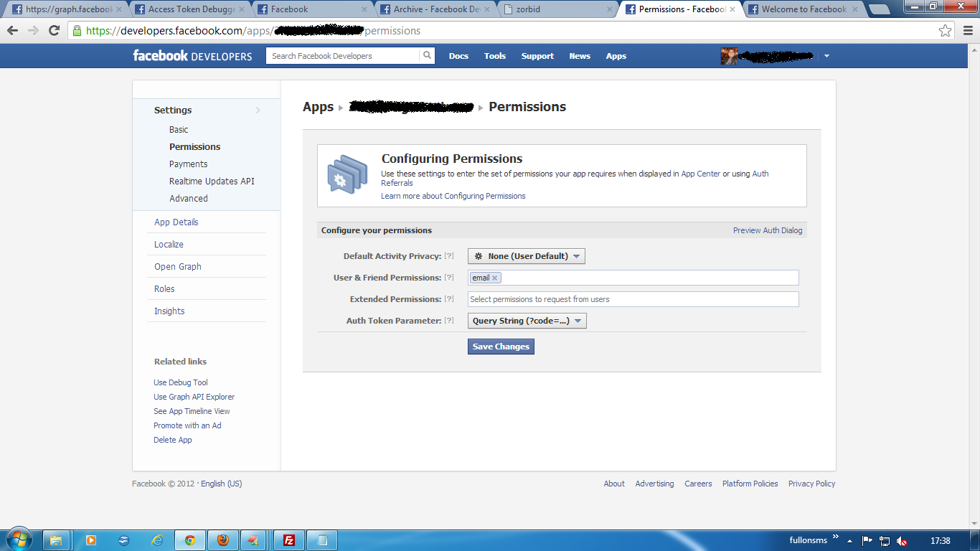
Task: Select Basic in Settings sidebar
Action: point(179,130)
